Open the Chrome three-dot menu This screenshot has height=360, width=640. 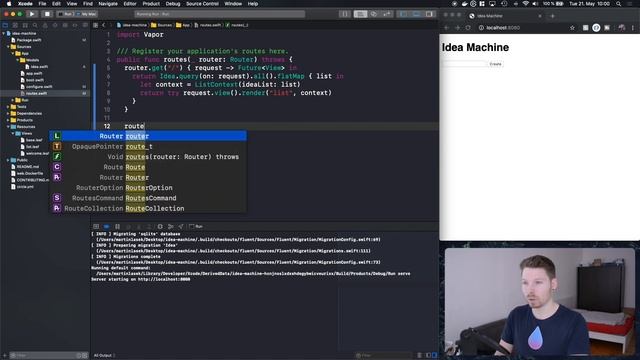click(633, 28)
